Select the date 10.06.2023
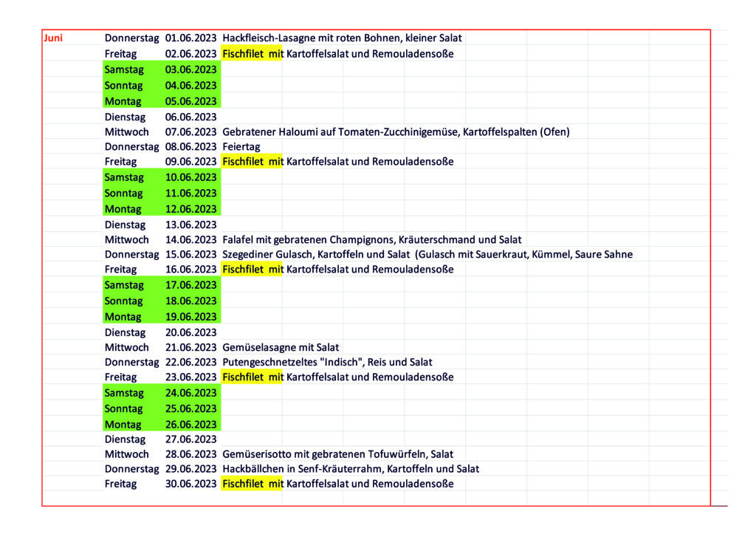The width and height of the screenshot is (756, 534). pos(190,177)
